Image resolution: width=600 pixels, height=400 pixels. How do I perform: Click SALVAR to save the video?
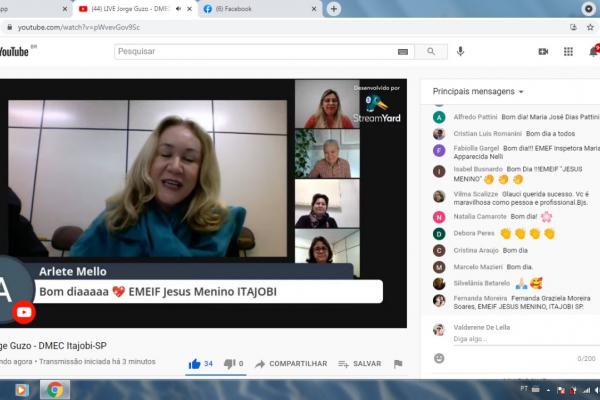click(x=360, y=364)
